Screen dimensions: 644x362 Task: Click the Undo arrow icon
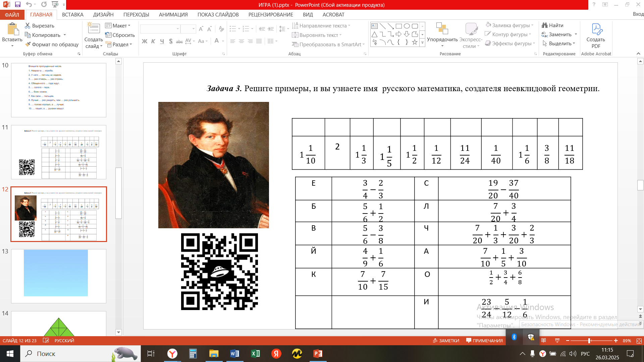click(29, 4)
